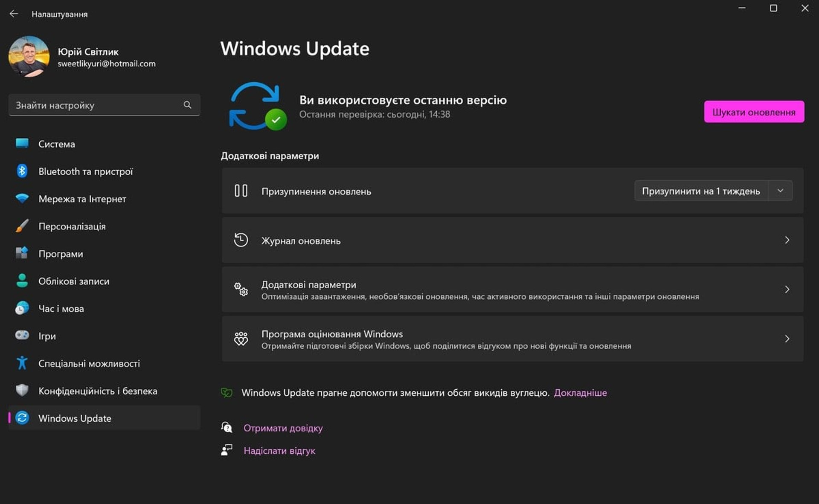Open the Програми settings page
Viewport: 819px width, 504px height.
pos(104,253)
